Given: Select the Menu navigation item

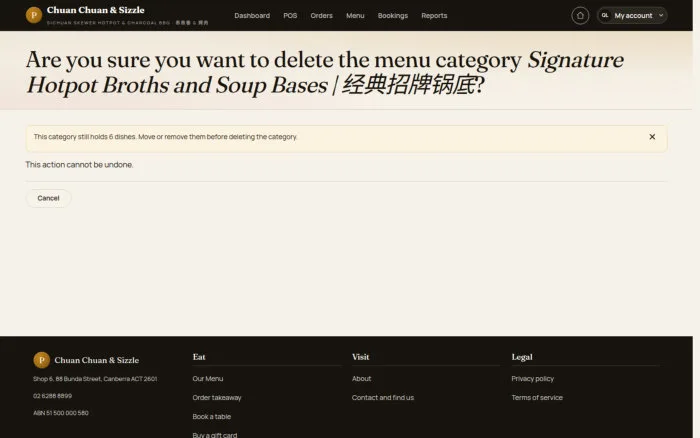Looking at the screenshot, I should [x=355, y=16].
